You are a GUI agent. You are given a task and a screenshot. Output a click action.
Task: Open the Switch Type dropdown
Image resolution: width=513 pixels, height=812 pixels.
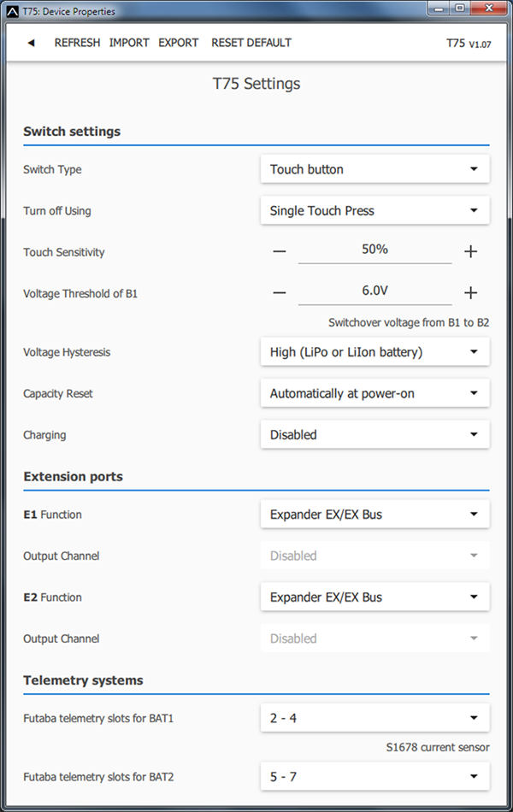pyautogui.click(x=374, y=169)
